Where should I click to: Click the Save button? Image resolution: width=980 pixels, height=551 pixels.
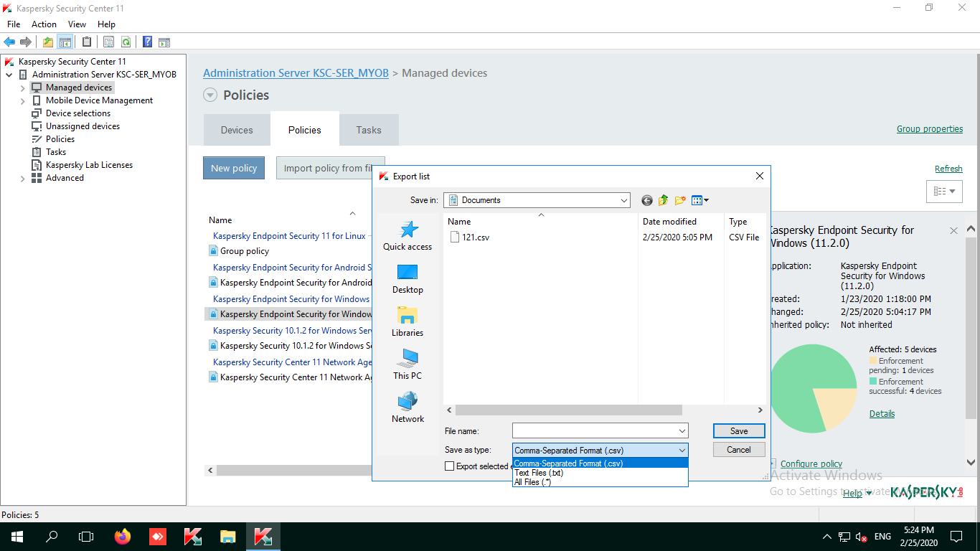tap(739, 431)
